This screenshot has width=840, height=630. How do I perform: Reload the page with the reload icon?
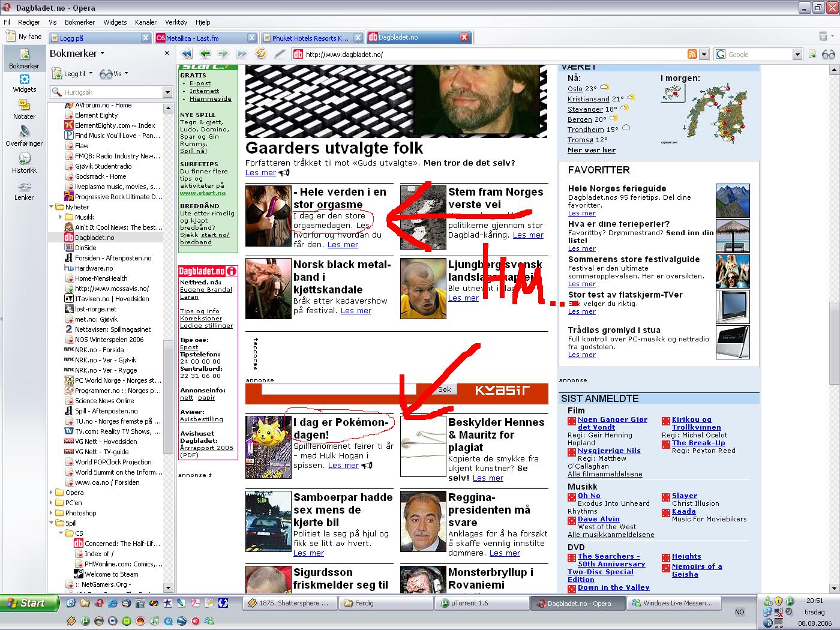(261, 53)
